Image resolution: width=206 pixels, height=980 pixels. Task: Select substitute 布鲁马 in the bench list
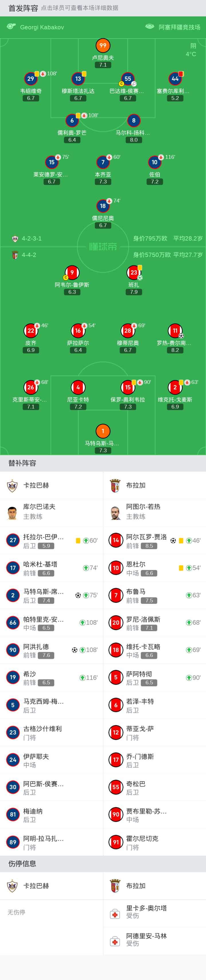point(154,595)
